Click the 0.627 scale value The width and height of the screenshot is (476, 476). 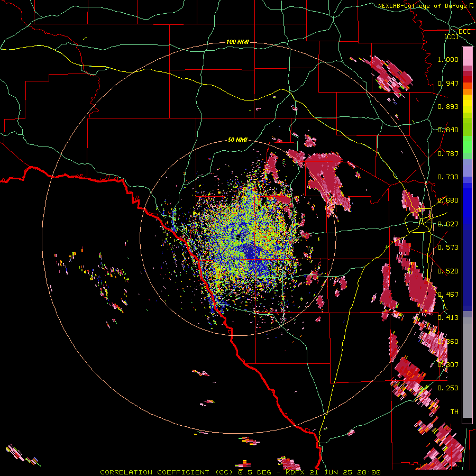pyautogui.click(x=448, y=224)
